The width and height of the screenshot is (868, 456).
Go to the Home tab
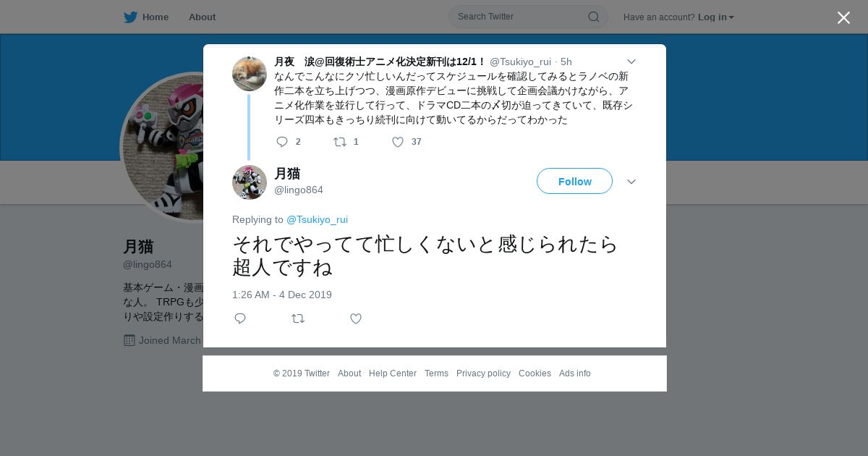[146, 17]
